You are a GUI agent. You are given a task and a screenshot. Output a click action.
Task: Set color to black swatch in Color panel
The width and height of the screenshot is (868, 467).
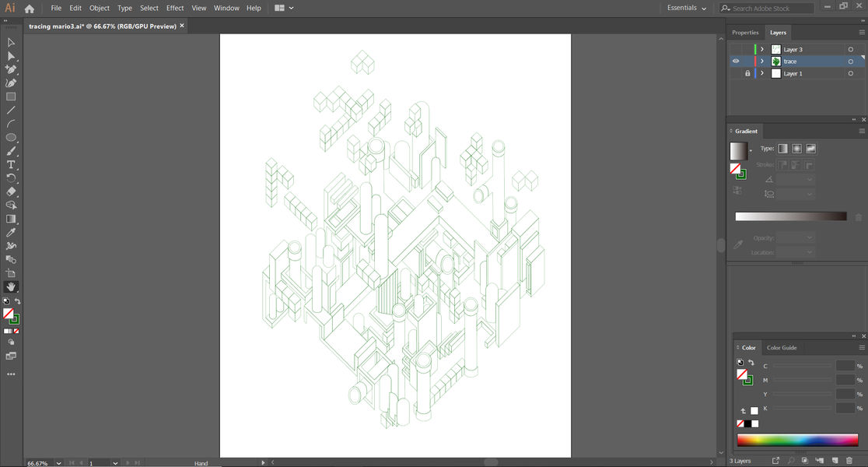[x=748, y=423]
